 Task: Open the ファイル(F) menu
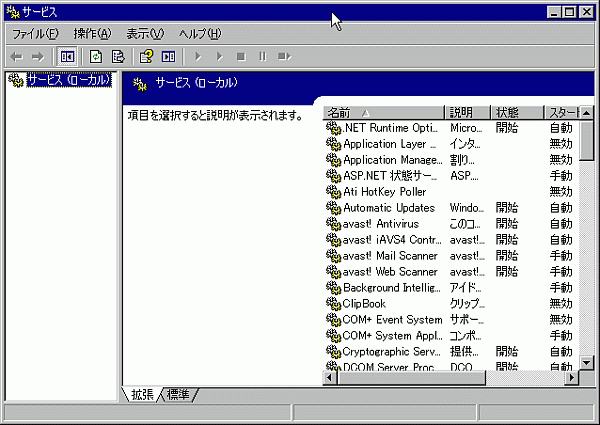click(x=35, y=34)
